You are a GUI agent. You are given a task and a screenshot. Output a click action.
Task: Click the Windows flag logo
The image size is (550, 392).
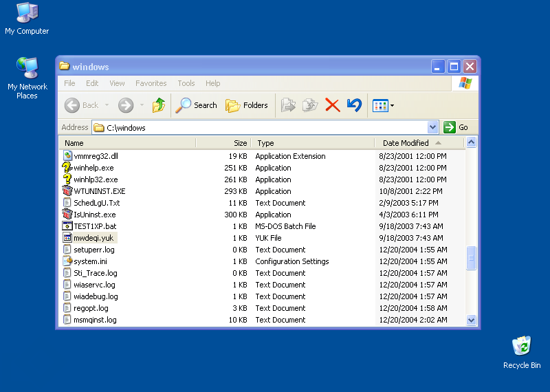pos(465,83)
